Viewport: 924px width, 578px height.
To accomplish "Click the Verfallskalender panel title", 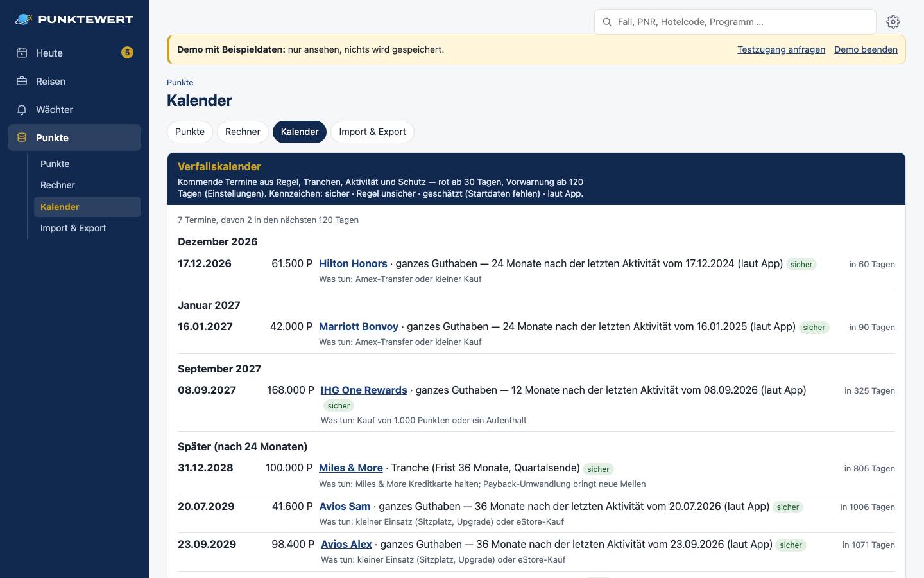I will (x=219, y=166).
